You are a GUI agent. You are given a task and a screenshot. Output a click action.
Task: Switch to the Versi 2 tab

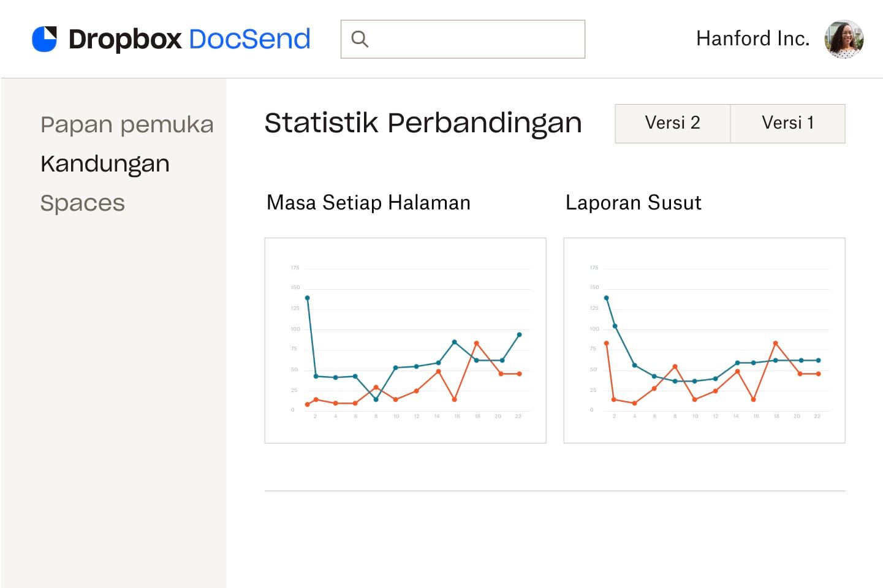tap(672, 123)
